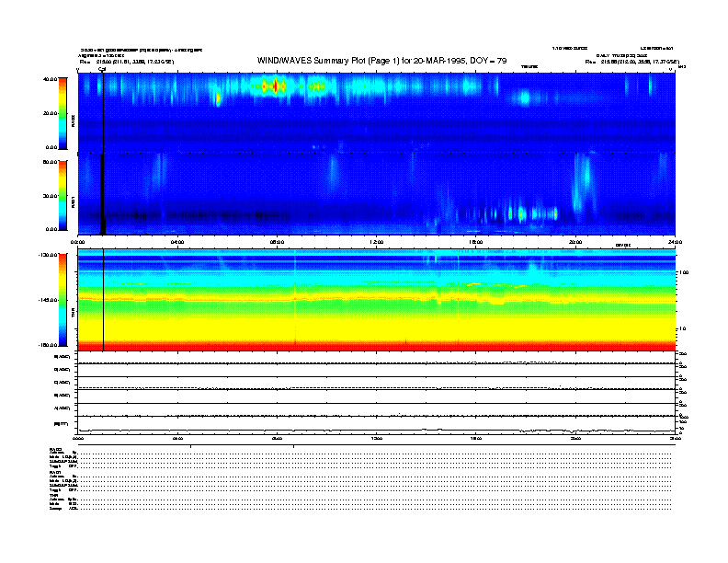
Task: Click the 12:00 label under the line plots
Action: (377, 438)
